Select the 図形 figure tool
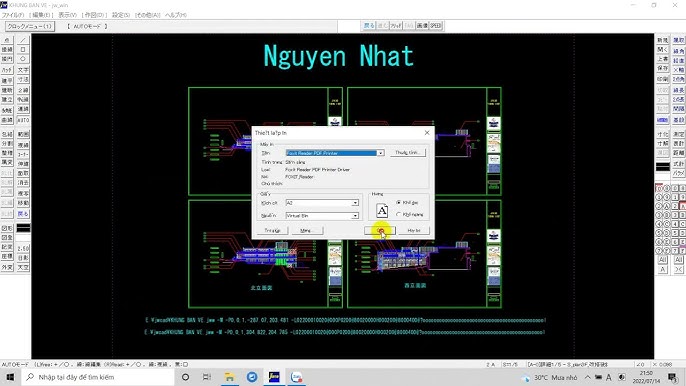This screenshot has height=386, width=686. tap(7, 228)
